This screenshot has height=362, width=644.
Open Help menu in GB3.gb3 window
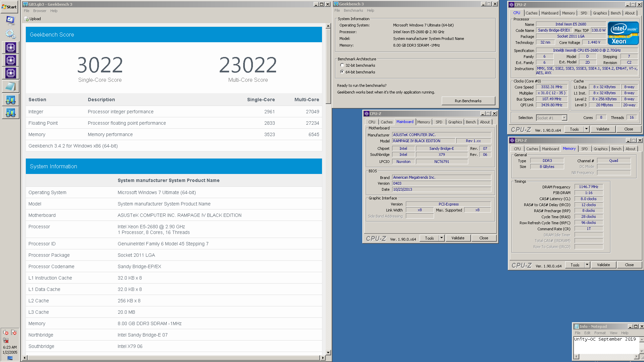(x=54, y=11)
